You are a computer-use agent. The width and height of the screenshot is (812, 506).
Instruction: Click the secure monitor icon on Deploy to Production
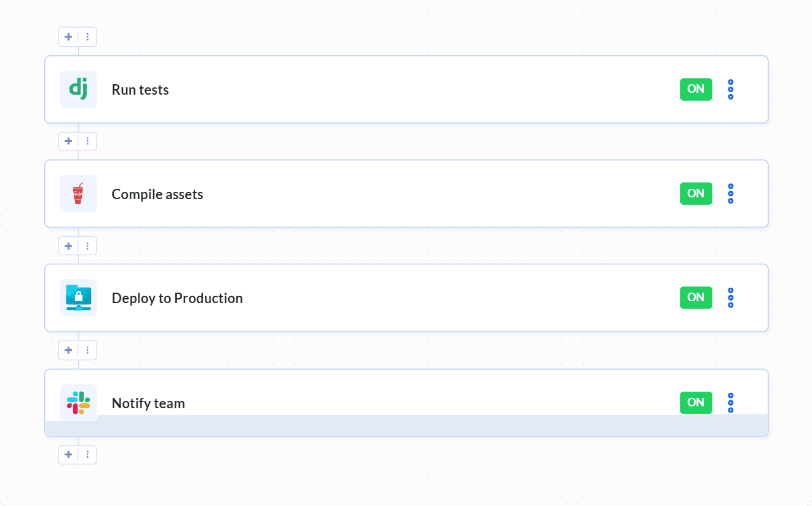[78, 298]
